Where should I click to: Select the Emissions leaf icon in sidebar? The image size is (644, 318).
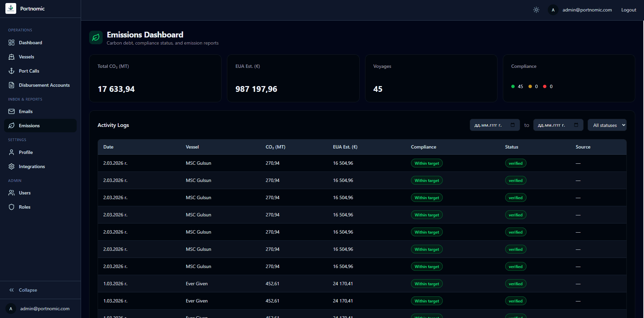(x=11, y=126)
